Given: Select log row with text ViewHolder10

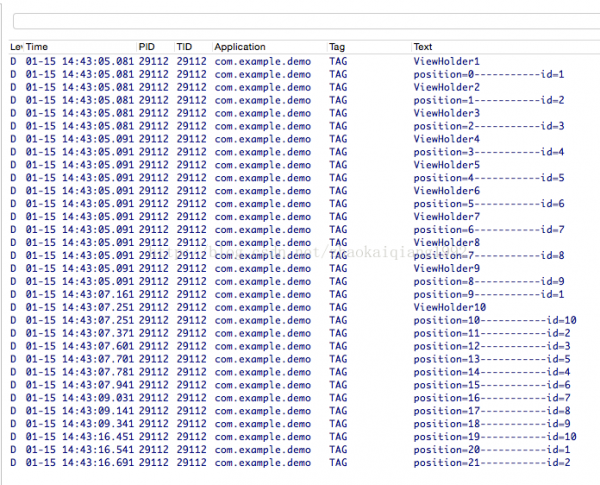Looking at the screenshot, I should pyautogui.click(x=304, y=307).
